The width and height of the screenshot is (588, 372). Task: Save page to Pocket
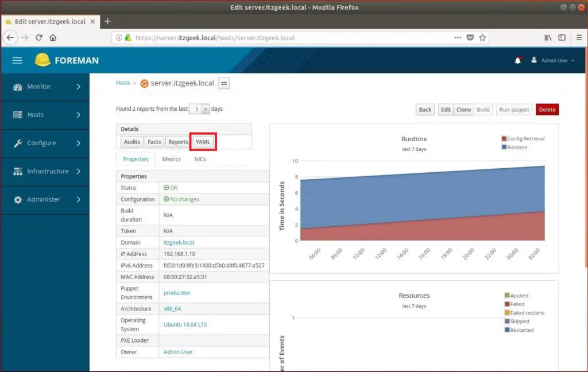(x=470, y=37)
